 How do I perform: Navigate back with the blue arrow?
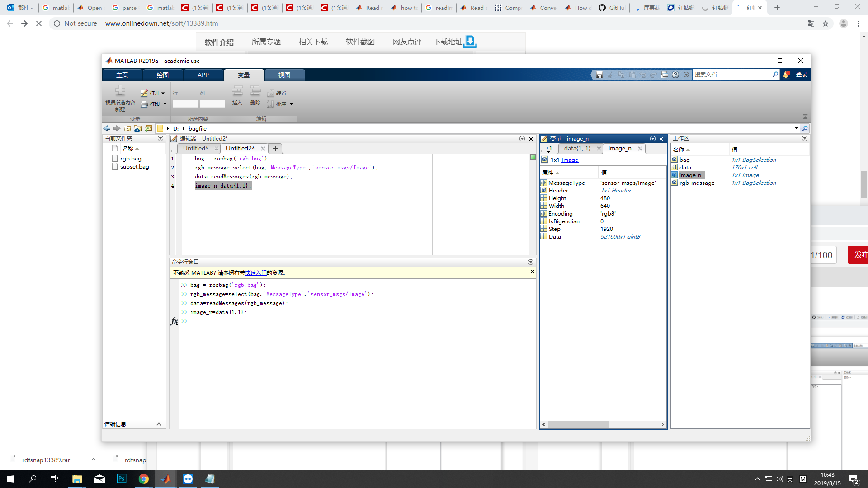[107, 129]
